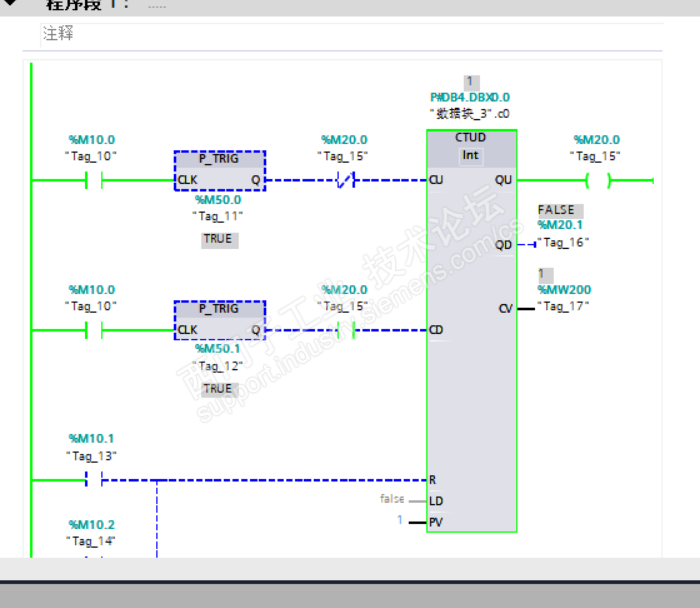
Task: Select the %M10.2 Tag_14 contact
Action: 94,557
